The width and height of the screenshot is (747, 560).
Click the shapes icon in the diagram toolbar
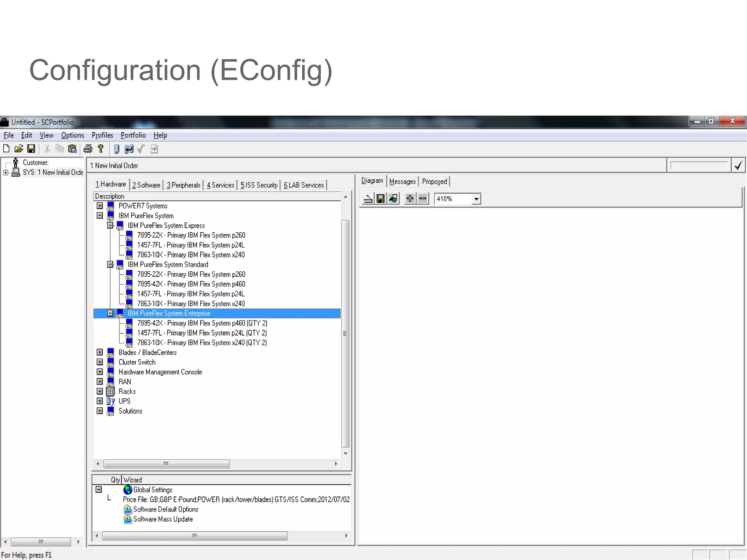point(393,199)
